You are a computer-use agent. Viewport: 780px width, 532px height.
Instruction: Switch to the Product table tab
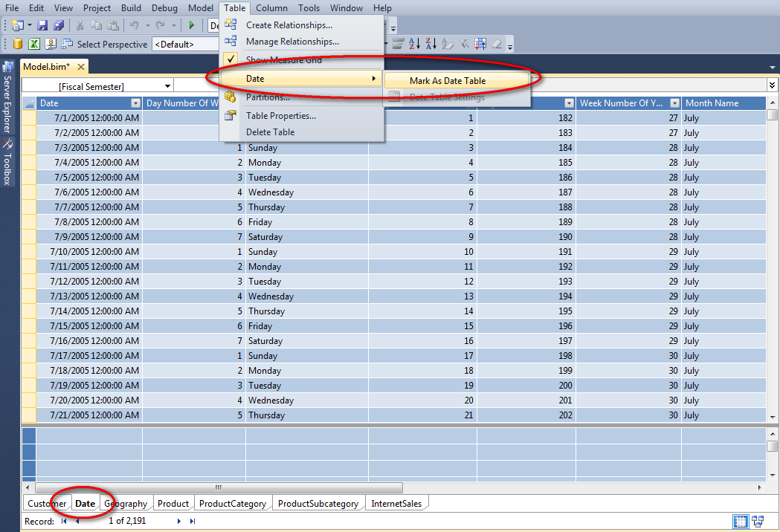click(173, 504)
